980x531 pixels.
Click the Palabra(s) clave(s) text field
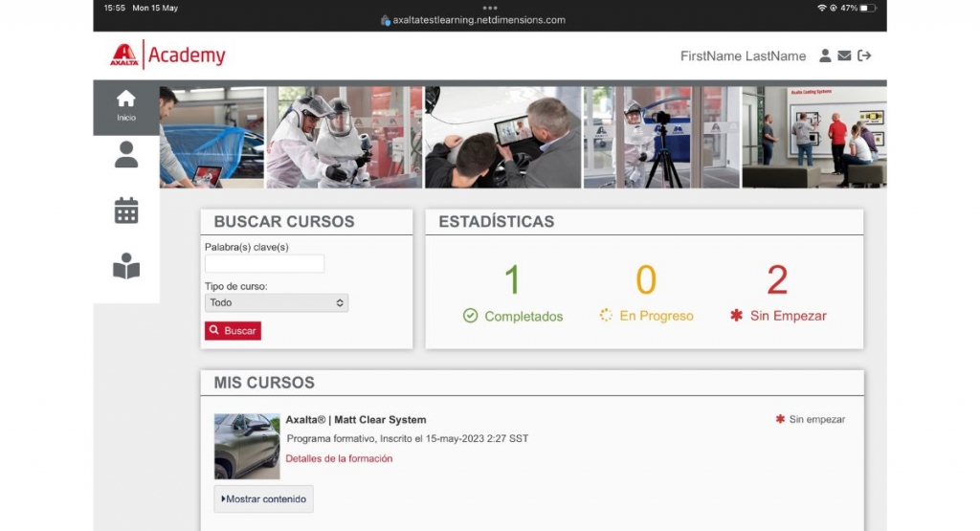(x=264, y=264)
